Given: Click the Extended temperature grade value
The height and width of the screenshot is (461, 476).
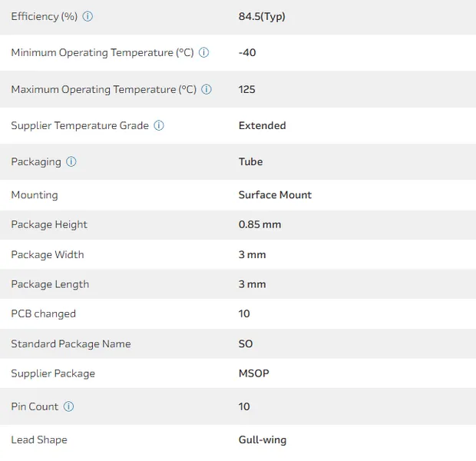Looking at the screenshot, I should point(262,125).
